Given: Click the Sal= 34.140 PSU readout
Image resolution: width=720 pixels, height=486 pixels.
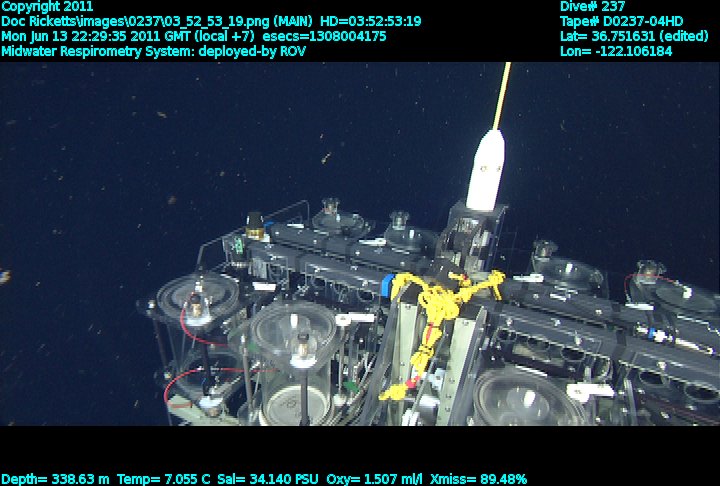Looking at the screenshot, I should [x=265, y=478].
